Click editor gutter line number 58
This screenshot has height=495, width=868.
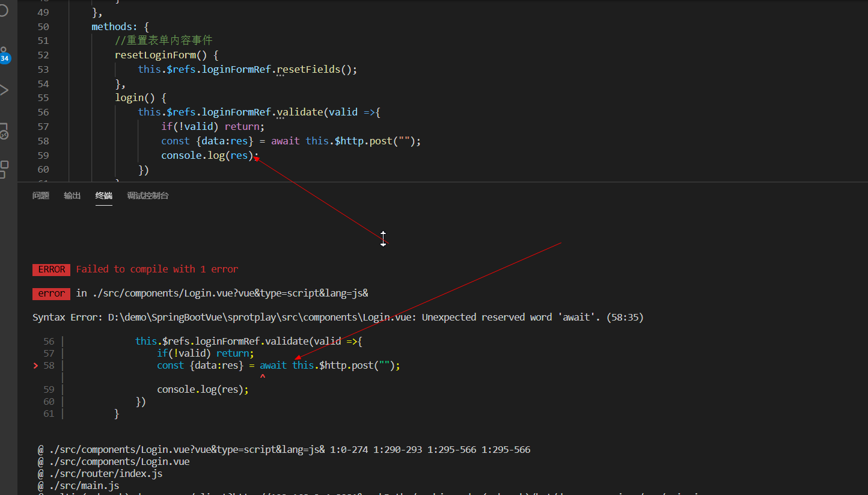click(x=43, y=141)
